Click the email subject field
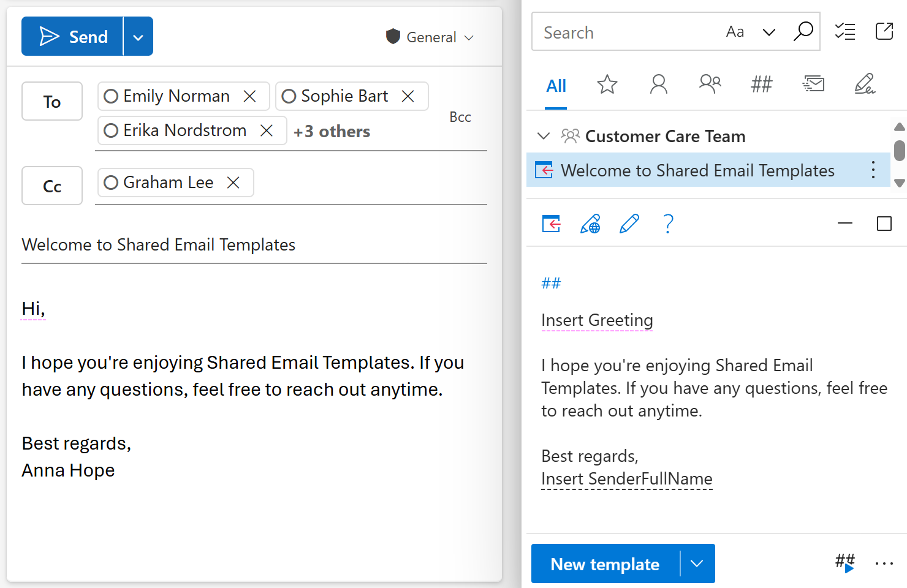The height and width of the screenshot is (588, 907). pyautogui.click(x=254, y=245)
